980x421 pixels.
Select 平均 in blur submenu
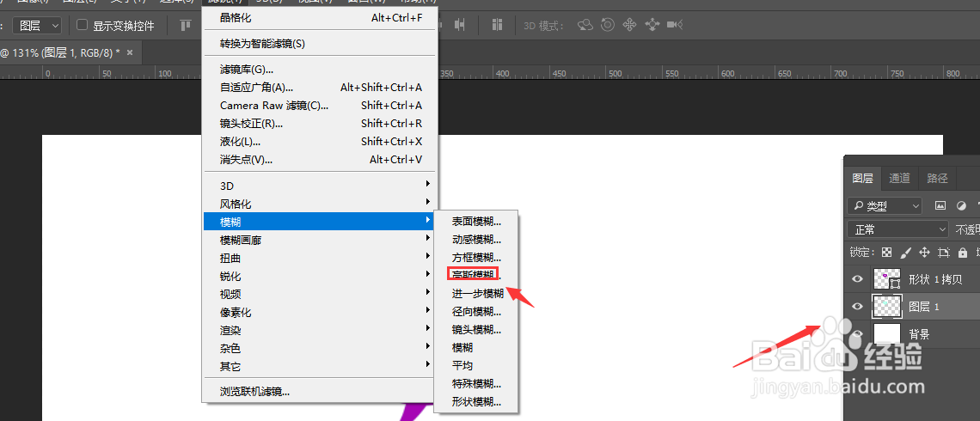tap(476, 366)
